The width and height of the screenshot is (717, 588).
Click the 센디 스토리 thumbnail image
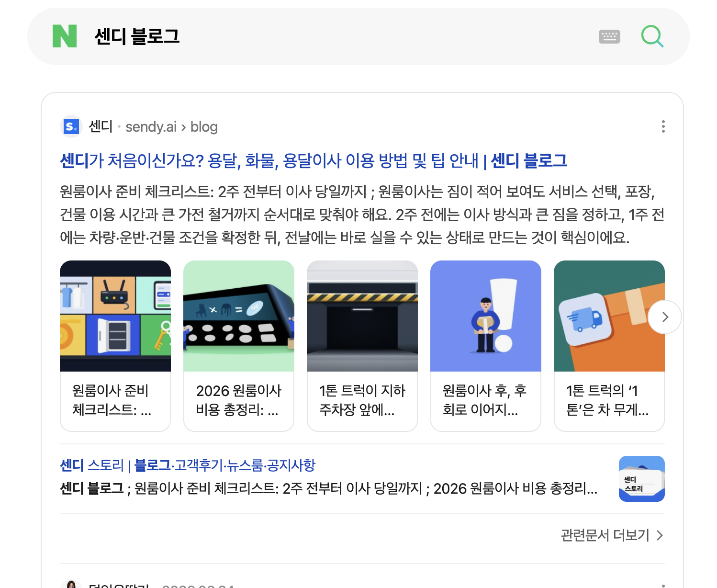(x=642, y=479)
